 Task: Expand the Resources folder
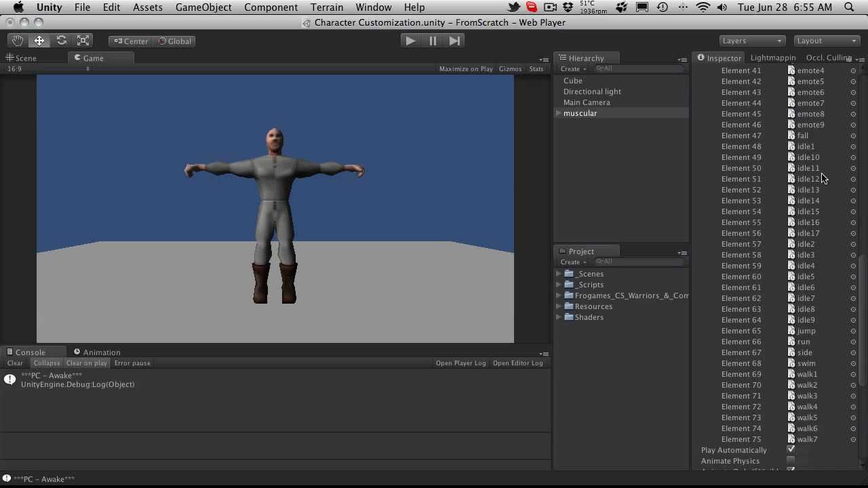pos(559,306)
